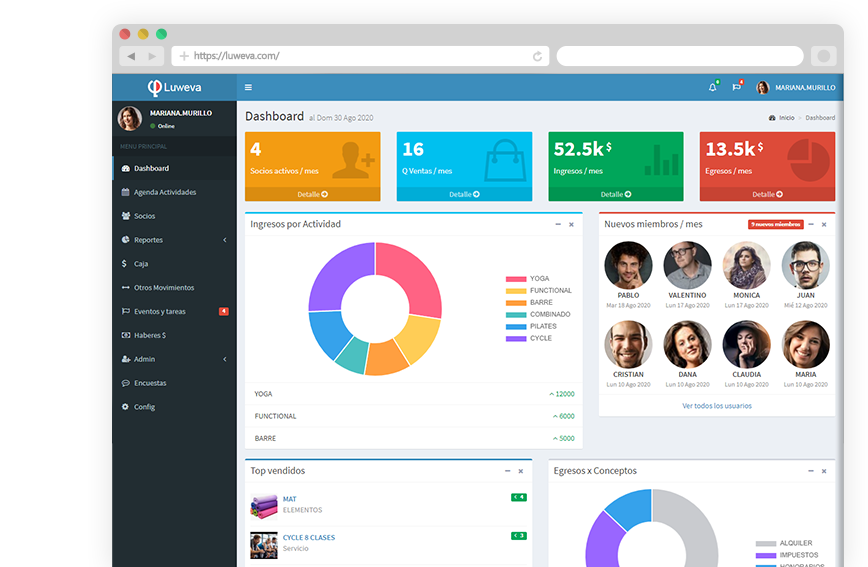Click the plus icon in the address bar
868x567 pixels.
point(184,56)
